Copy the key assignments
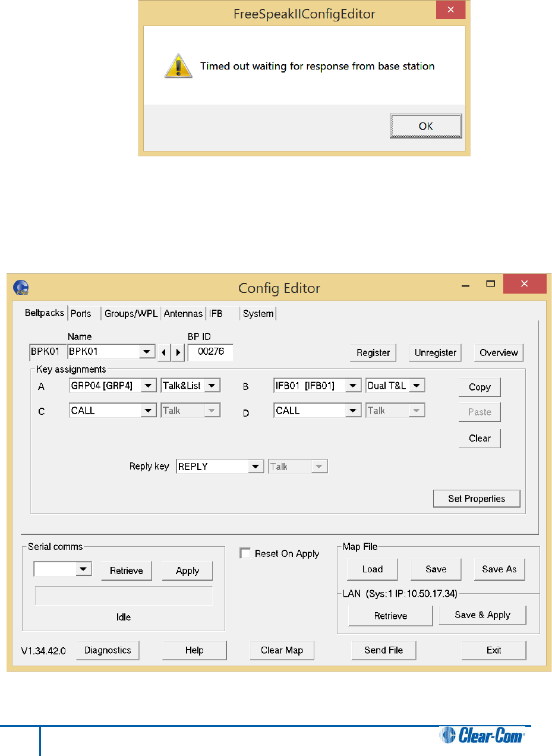Screen dimensions: 552x756 pos(480,387)
